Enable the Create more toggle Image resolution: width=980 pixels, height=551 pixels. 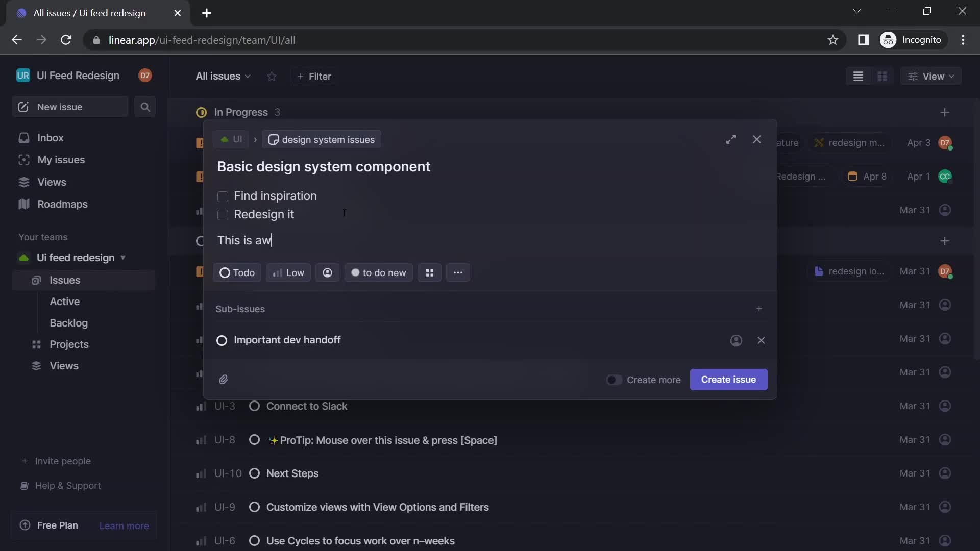[x=613, y=379]
